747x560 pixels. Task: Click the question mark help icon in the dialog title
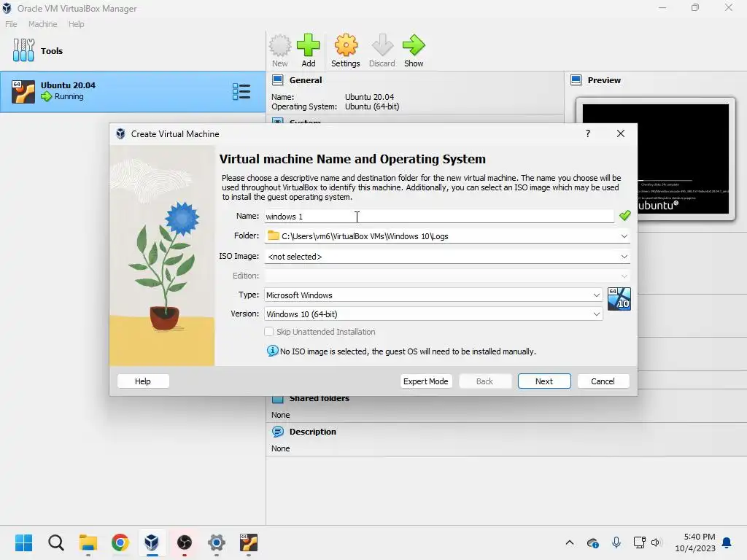click(588, 134)
